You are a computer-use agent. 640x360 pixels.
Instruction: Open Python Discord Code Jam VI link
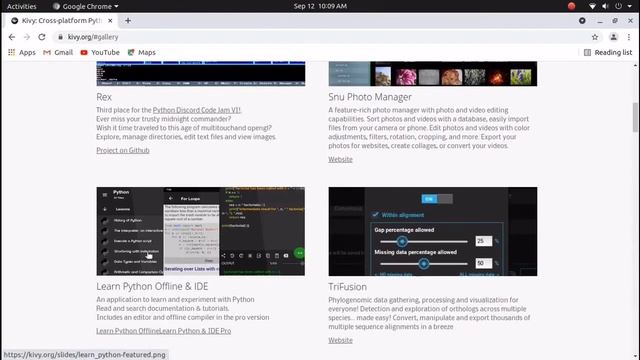click(197, 110)
